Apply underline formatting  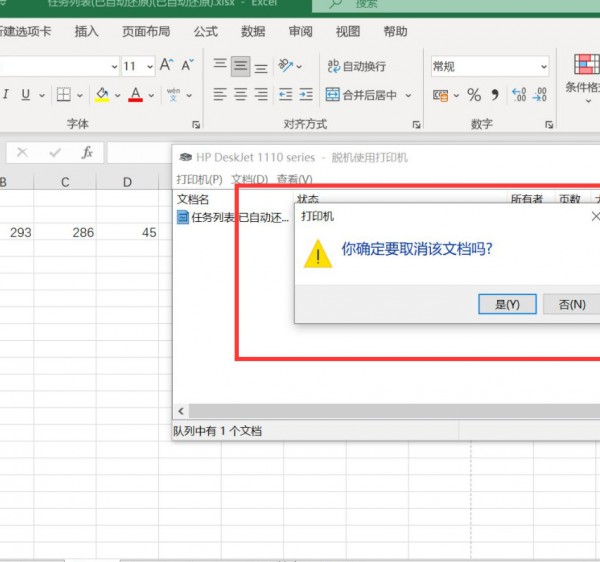(26, 94)
